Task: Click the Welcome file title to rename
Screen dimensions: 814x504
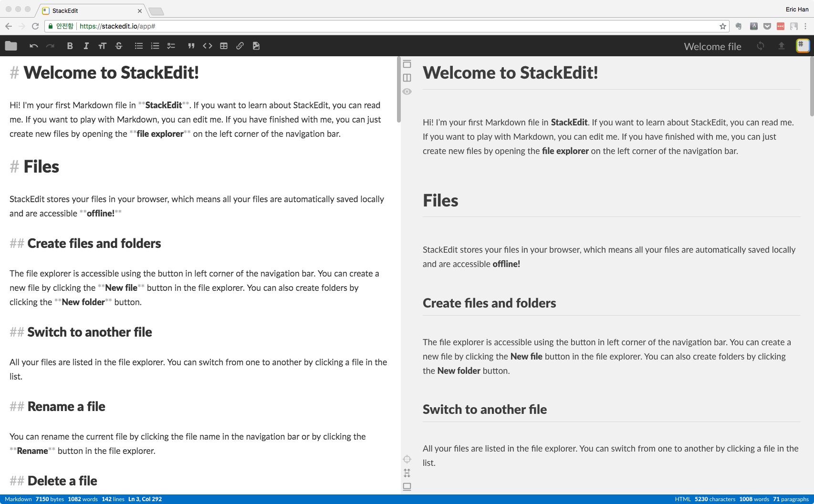Action: pos(712,46)
